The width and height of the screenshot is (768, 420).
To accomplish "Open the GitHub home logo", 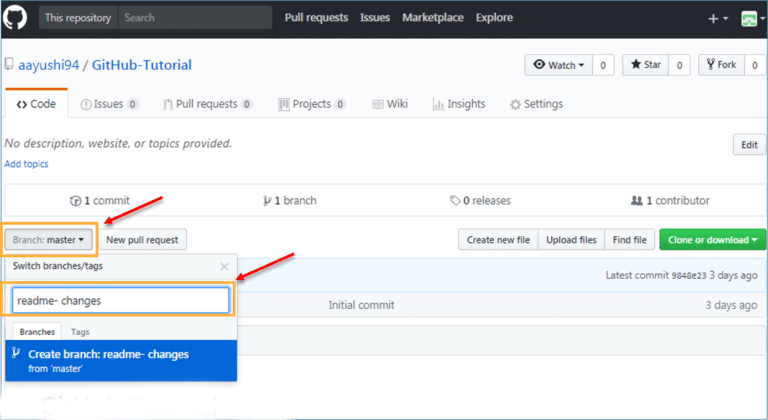I will [15, 17].
